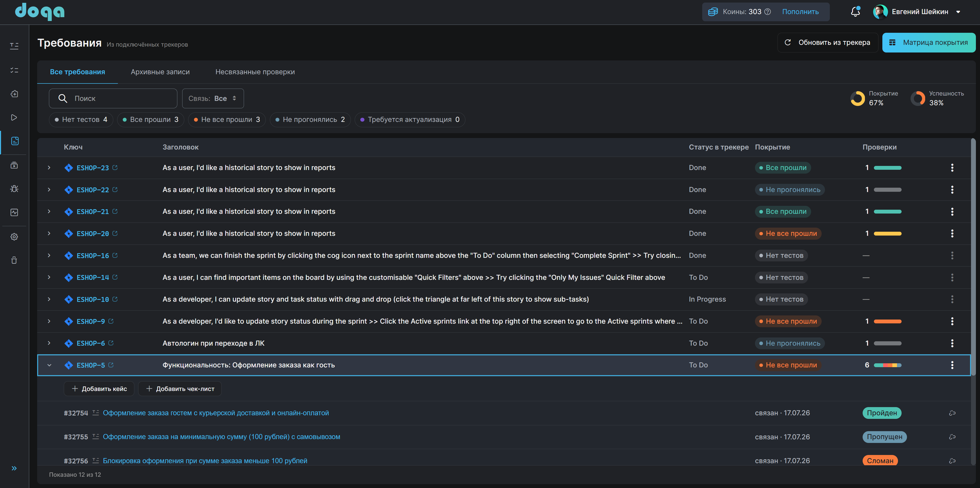Collapse the ESHOP-5 requirement row
980x488 pixels.
[49, 365]
